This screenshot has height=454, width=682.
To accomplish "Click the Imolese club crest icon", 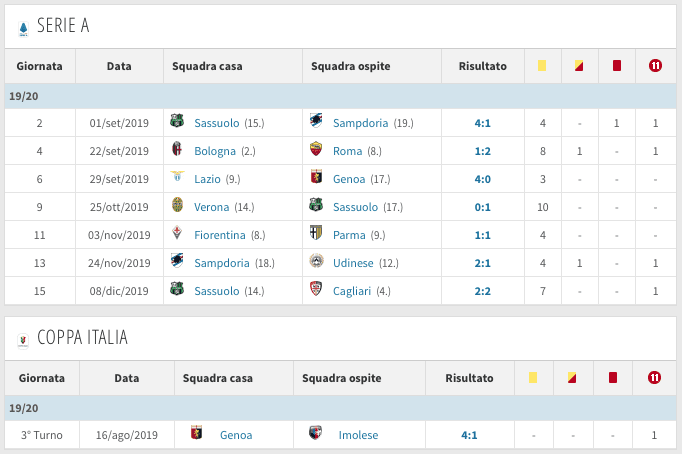I will (315, 435).
